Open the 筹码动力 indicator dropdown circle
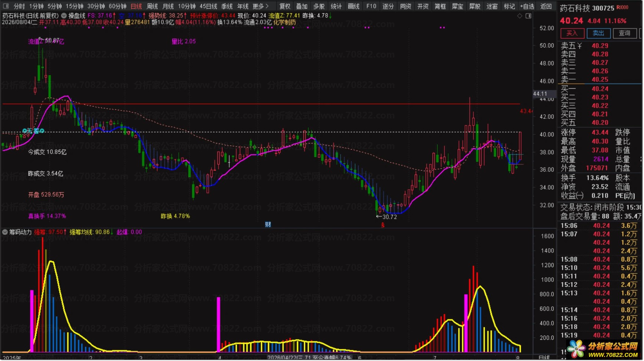The width and height of the screenshot is (644, 361). (5, 232)
